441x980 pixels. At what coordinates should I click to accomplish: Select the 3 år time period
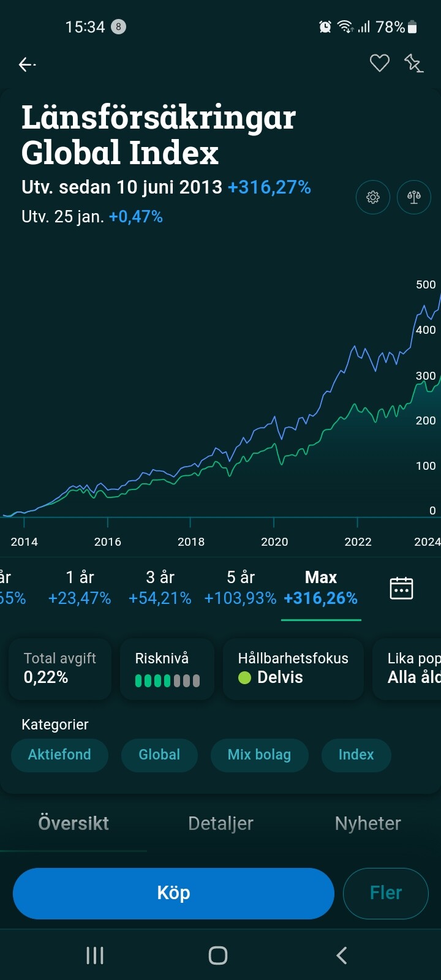click(x=160, y=587)
